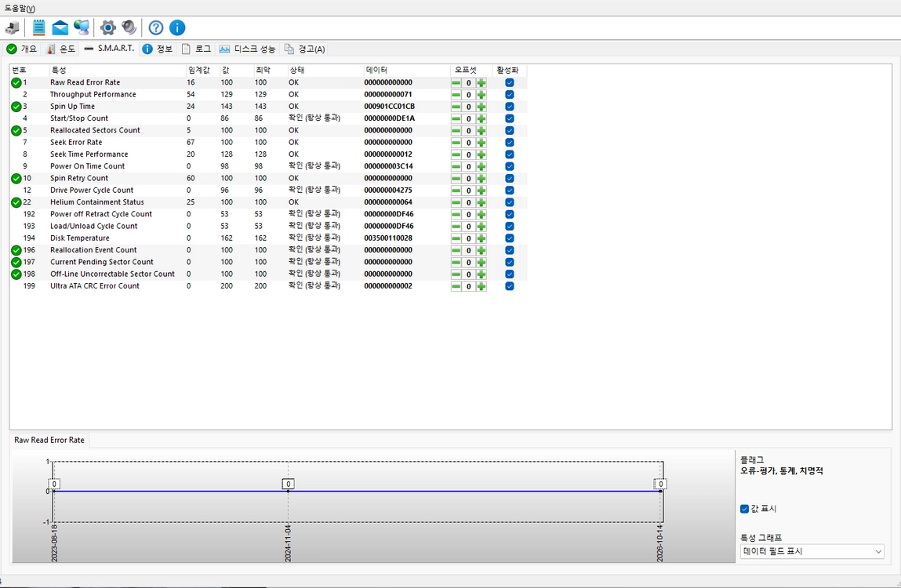The image size is (901, 588).
Task: Open settings via the gear toolbar icon
Action: pyautogui.click(x=107, y=27)
